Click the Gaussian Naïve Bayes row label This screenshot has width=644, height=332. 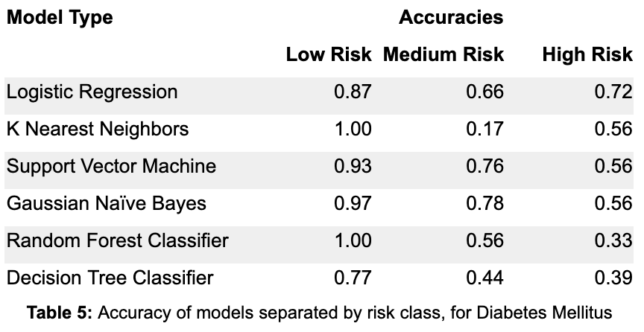pyautogui.click(x=107, y=203)
